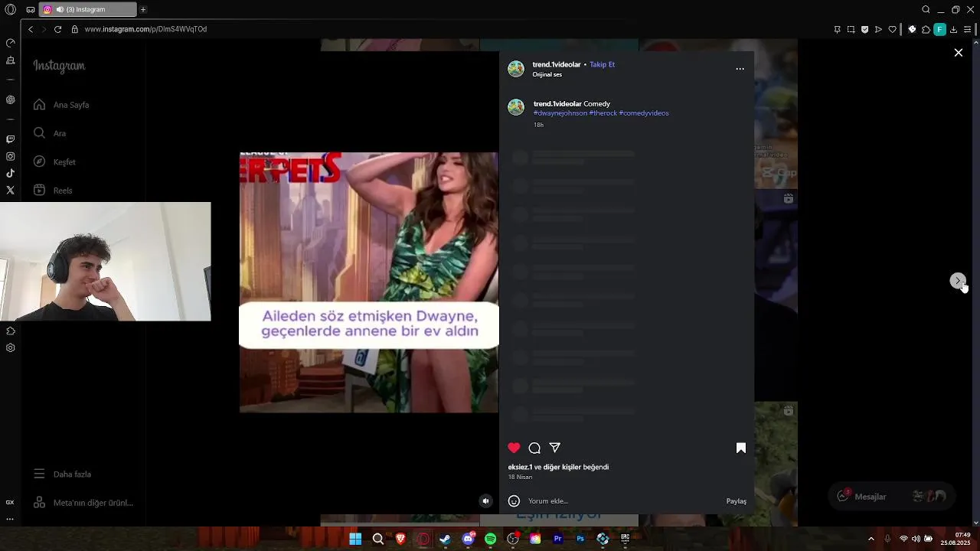Image resolution: width=980 pixels, height=551 pixels.
Task: Click the Opera menu logo
Action: [10, 10]
